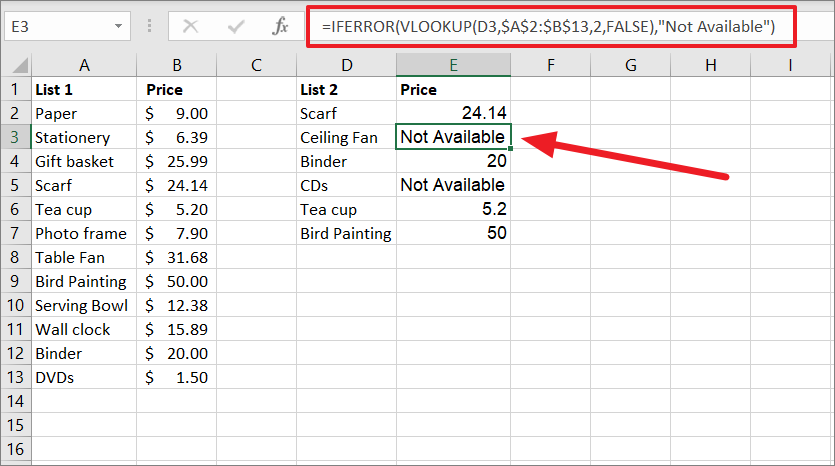This screenshot has height=466, width=835.
Task: Select row 1 header
Action: click(x=15, y=89)
